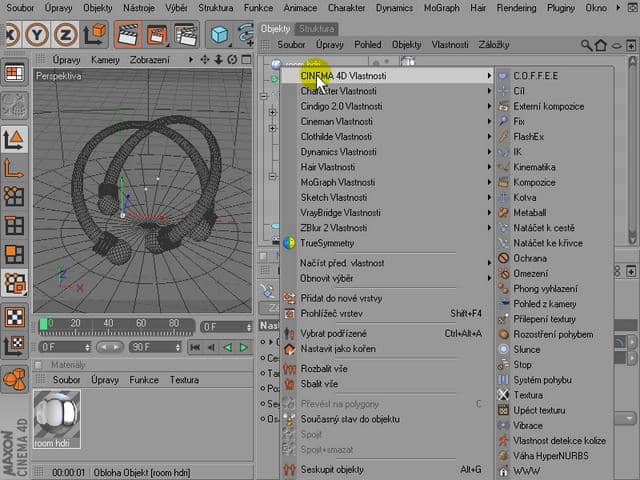Add the Textura tag

[554, 395]
